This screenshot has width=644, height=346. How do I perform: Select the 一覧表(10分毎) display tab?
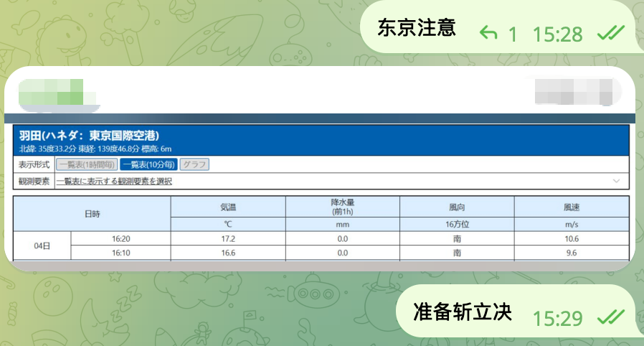click(148, 165)
